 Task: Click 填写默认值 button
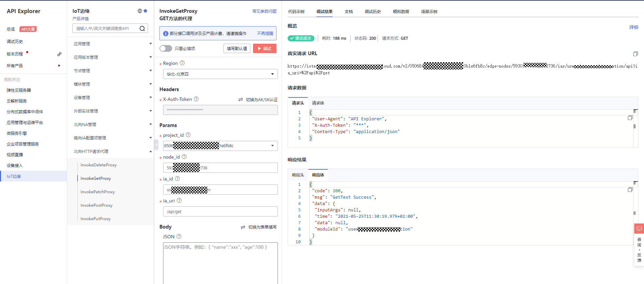[x=237, y=48]
